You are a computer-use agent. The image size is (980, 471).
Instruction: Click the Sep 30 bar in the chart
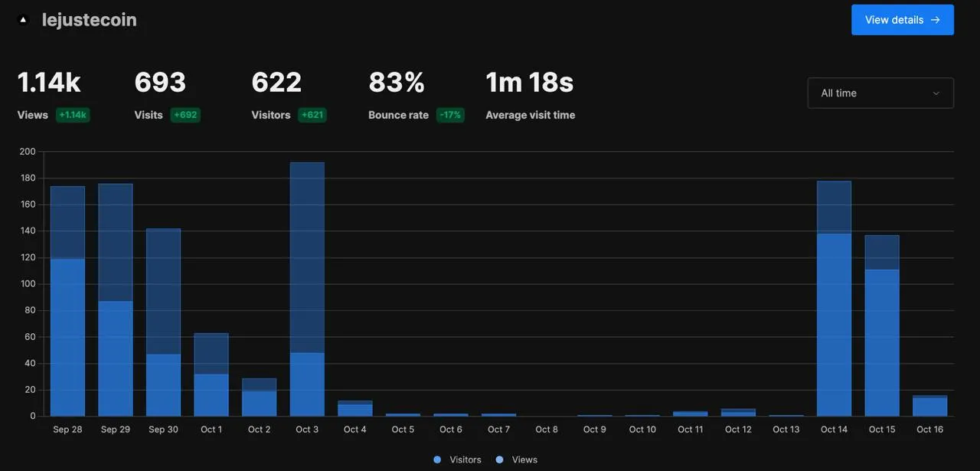163,322
